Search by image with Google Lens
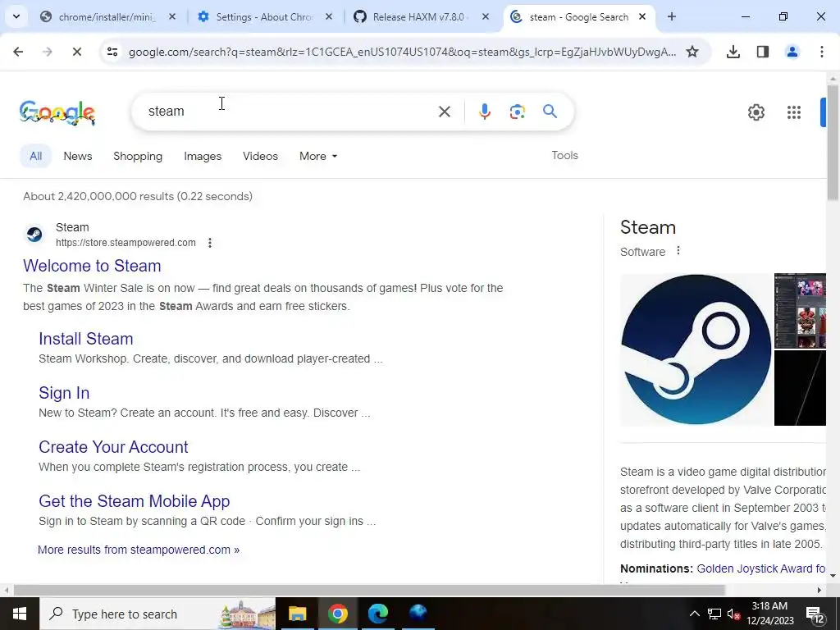840x630 pixels. pos(517,112)
